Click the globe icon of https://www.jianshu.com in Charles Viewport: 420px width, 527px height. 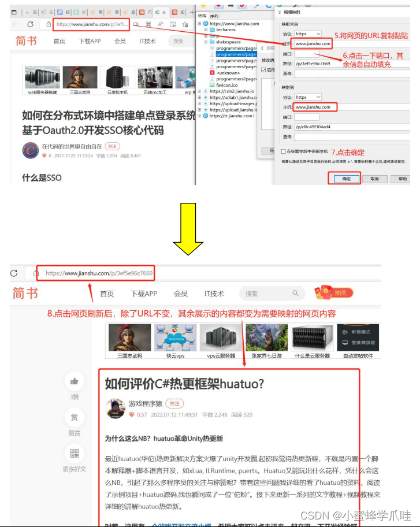(206, 24)
